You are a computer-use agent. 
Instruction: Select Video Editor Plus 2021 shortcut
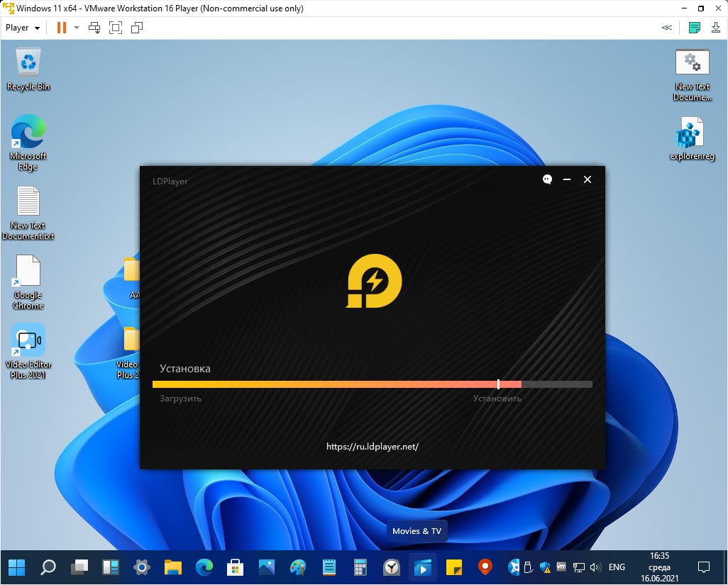coord(28,351)
